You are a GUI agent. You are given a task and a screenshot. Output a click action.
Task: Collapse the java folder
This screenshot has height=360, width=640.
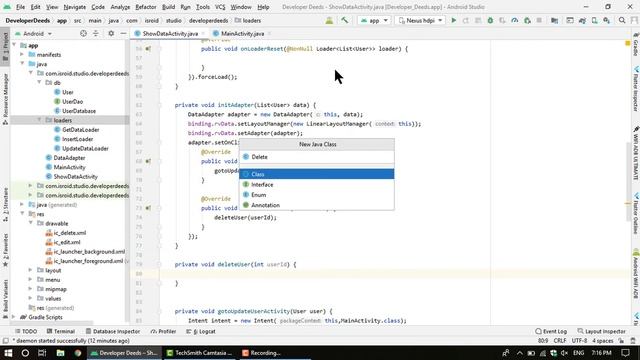click(x=22, y=64)
